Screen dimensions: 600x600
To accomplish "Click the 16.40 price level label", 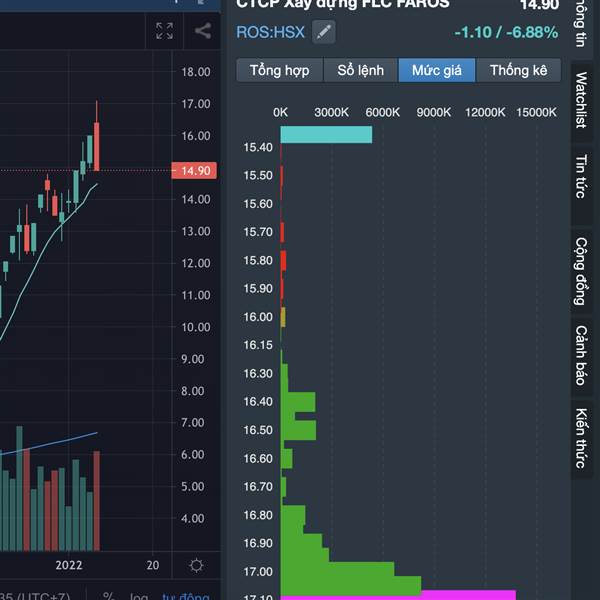I will click(258, 401).
